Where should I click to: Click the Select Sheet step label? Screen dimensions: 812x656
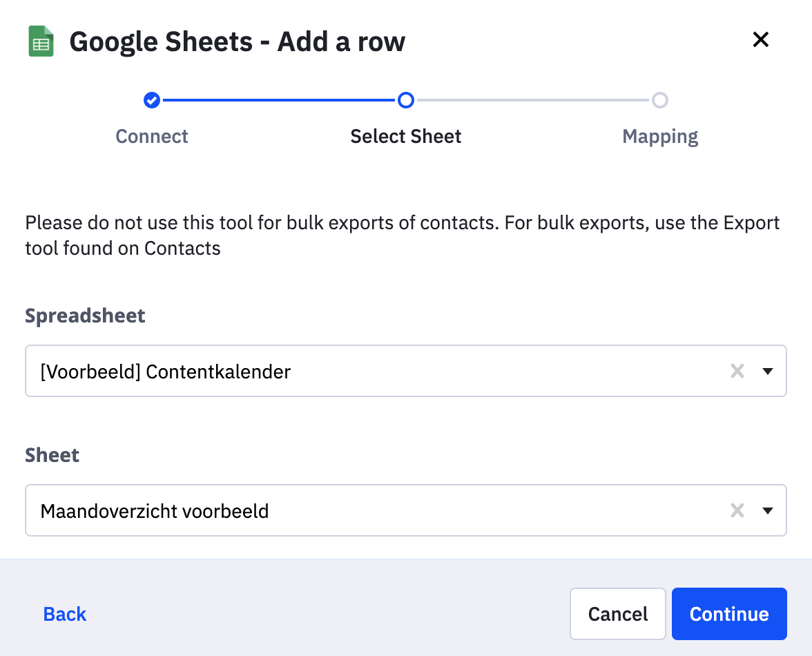pos(406,136)
